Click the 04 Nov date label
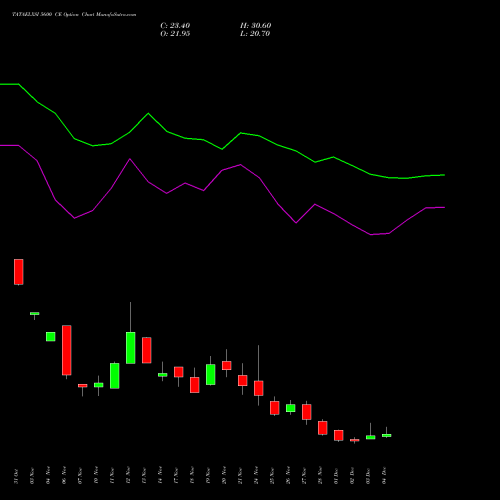This screenshot has height=500, width=500. coord(48,476)
